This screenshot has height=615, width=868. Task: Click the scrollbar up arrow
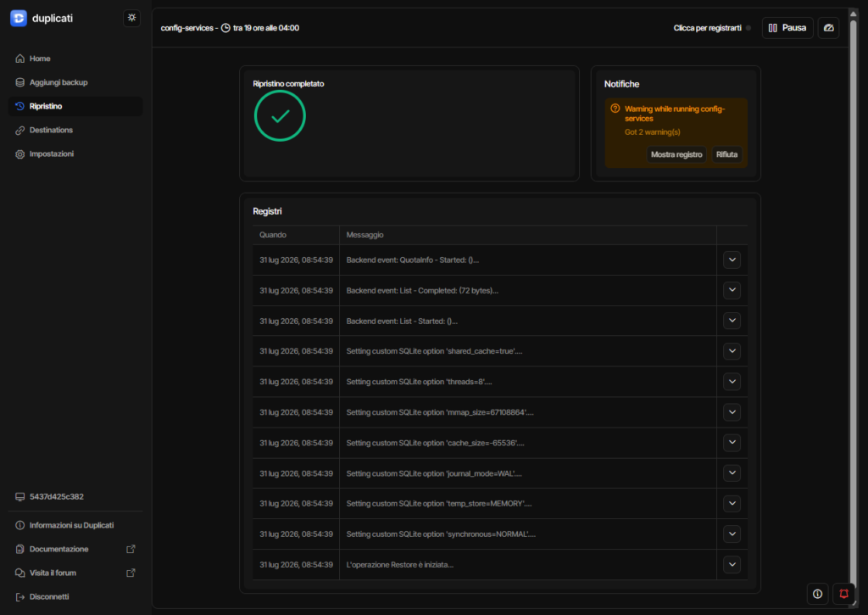[x=853, y=14]
